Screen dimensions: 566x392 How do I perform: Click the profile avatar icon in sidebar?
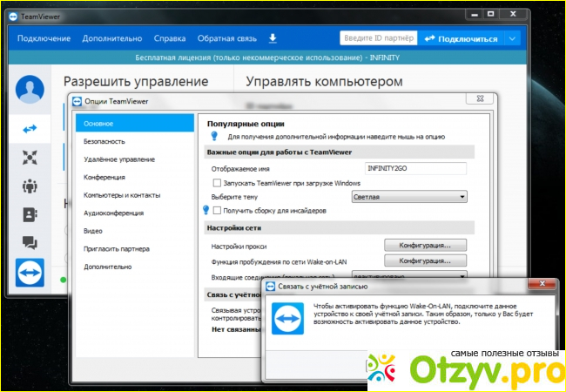click(30, 91)
